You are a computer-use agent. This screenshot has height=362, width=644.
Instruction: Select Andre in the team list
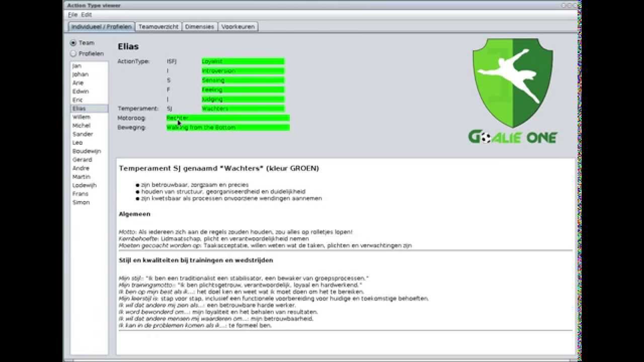(x=89, y=168)
